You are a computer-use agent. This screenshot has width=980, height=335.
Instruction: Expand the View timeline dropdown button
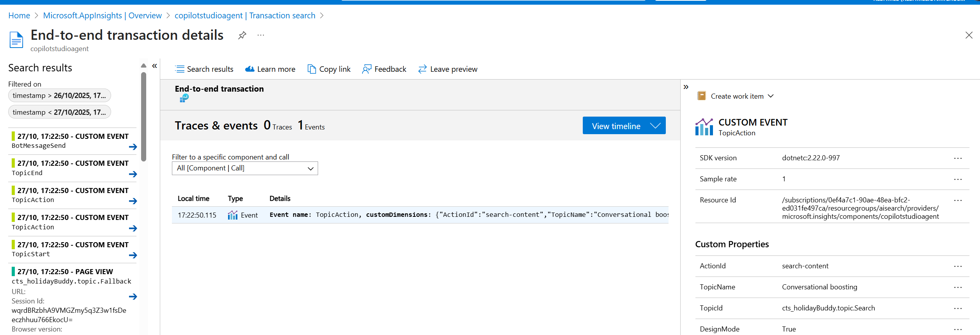click(655, 126)
